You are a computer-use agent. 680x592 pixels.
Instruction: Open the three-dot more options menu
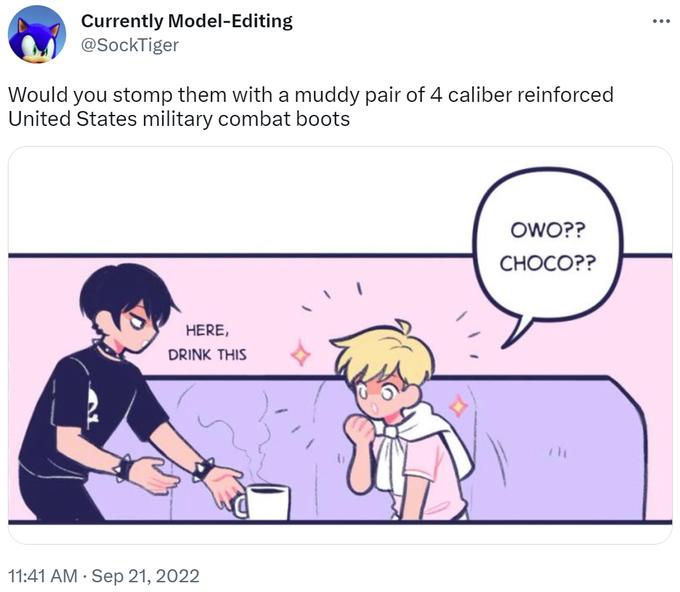[x=661, y=20]
